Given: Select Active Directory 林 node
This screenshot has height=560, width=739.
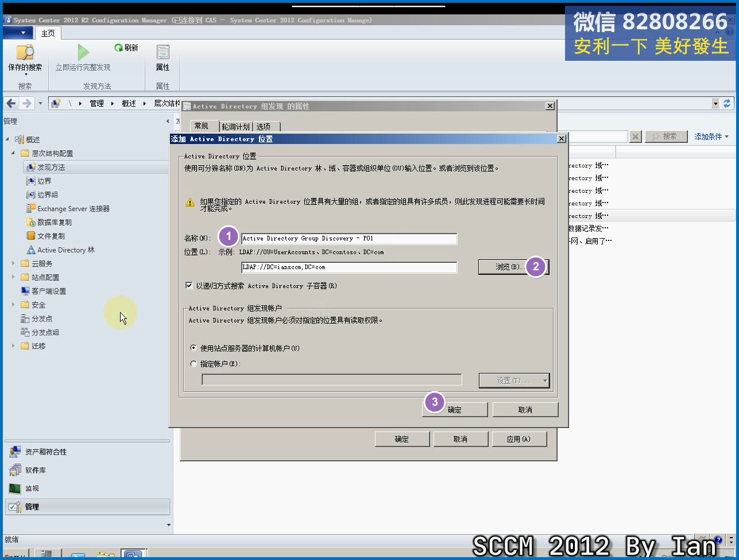Looking at the screenshot, I should pyautogui.click(x=66, y=250).
